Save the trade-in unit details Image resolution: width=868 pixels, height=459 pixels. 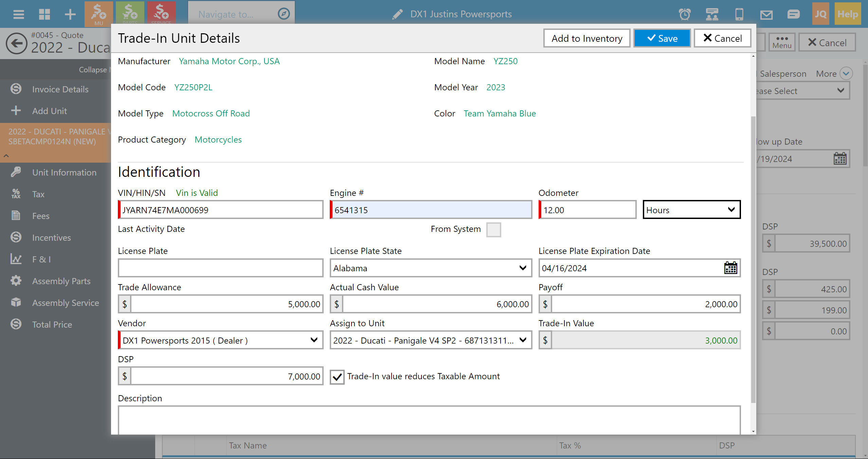[x=662, y=38]
